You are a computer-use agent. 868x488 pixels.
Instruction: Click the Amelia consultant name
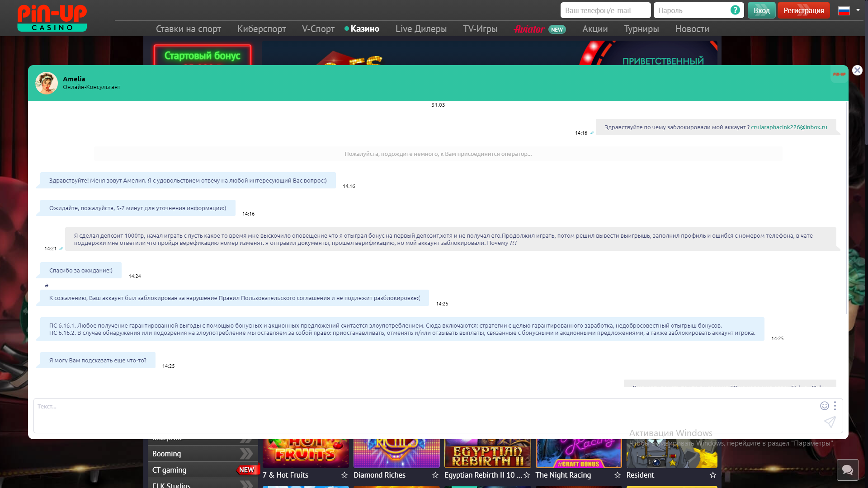(x=74, y=79)
